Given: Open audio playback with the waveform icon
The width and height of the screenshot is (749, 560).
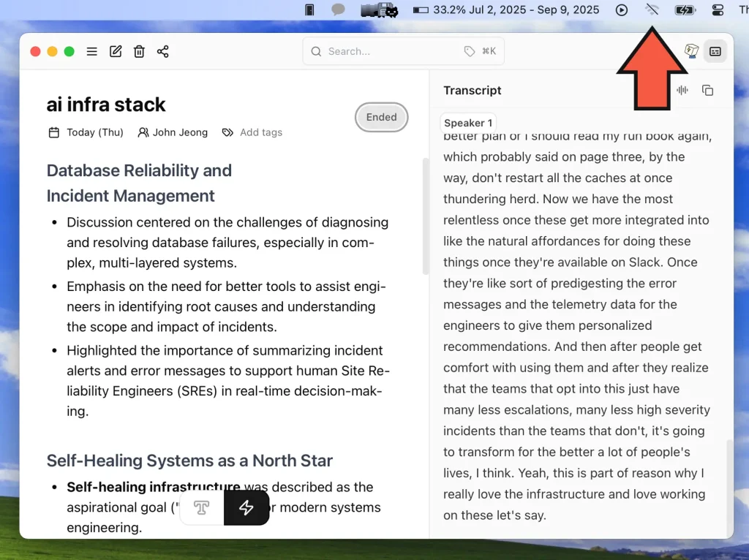Looking at the screenshot, I should pyautogui.click(x=682, y=90).
